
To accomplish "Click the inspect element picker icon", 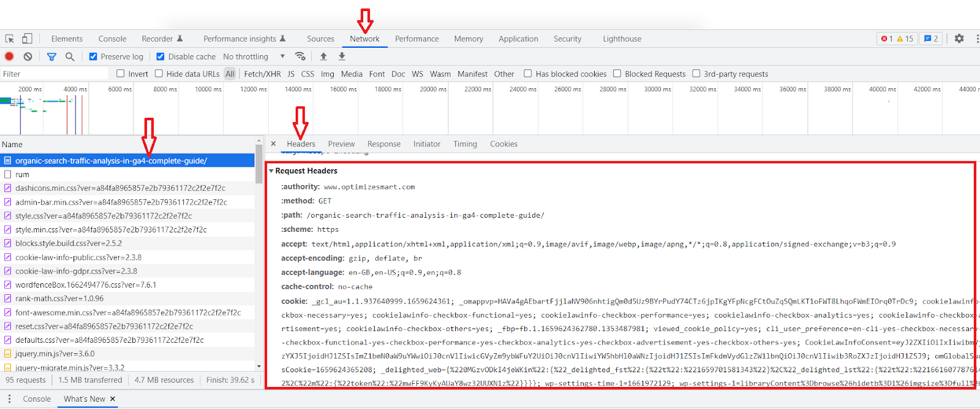I will (10, 39).
